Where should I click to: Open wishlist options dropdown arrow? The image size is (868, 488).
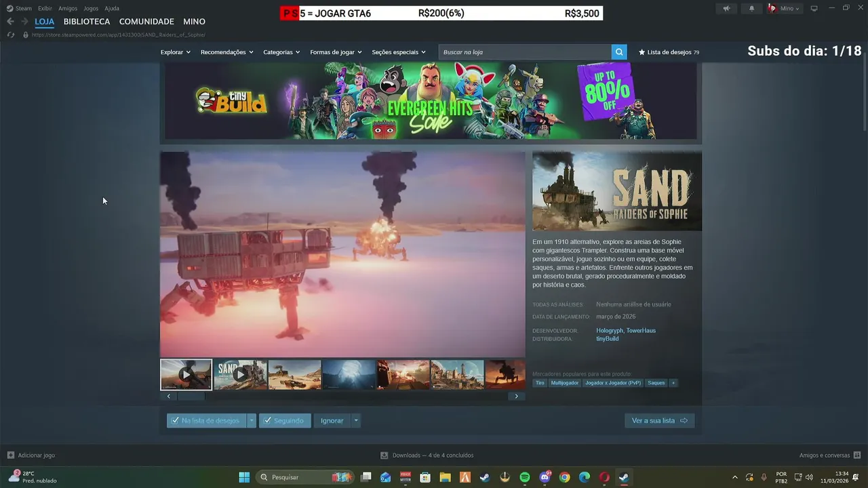point(252,420)
